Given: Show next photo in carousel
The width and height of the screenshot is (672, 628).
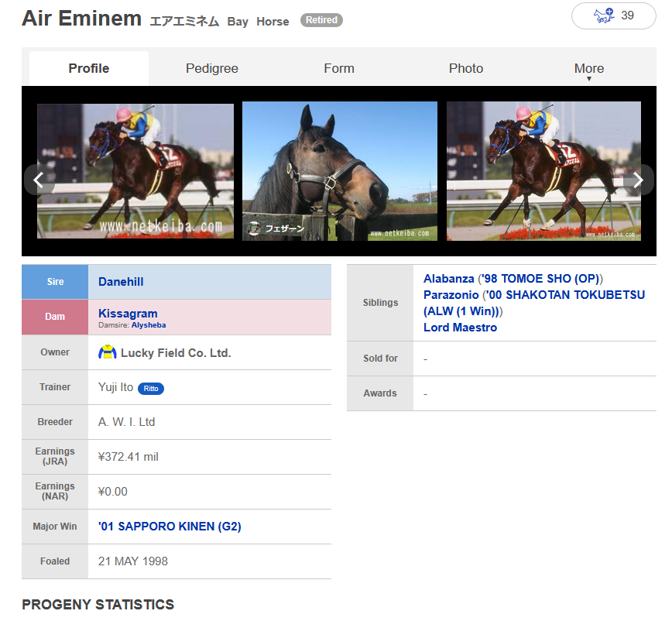Looking at the screenshot, I should [x=638, y=180].
